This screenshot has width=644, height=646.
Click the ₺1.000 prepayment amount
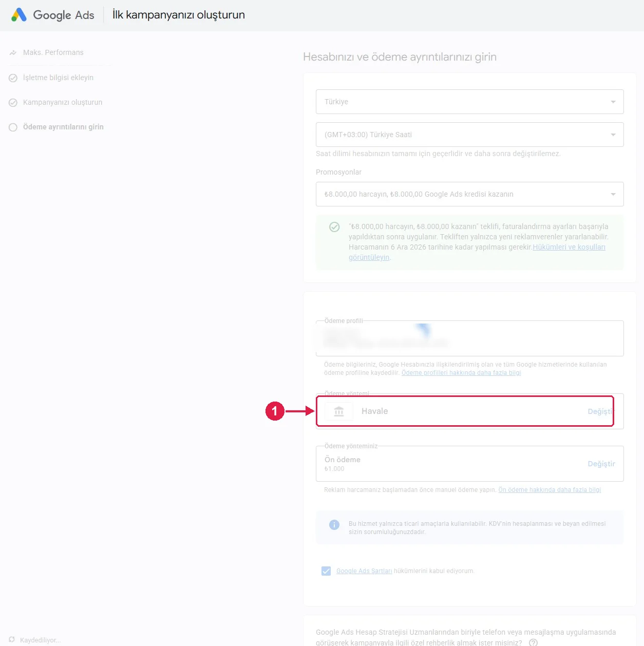[x=334, y=469]
